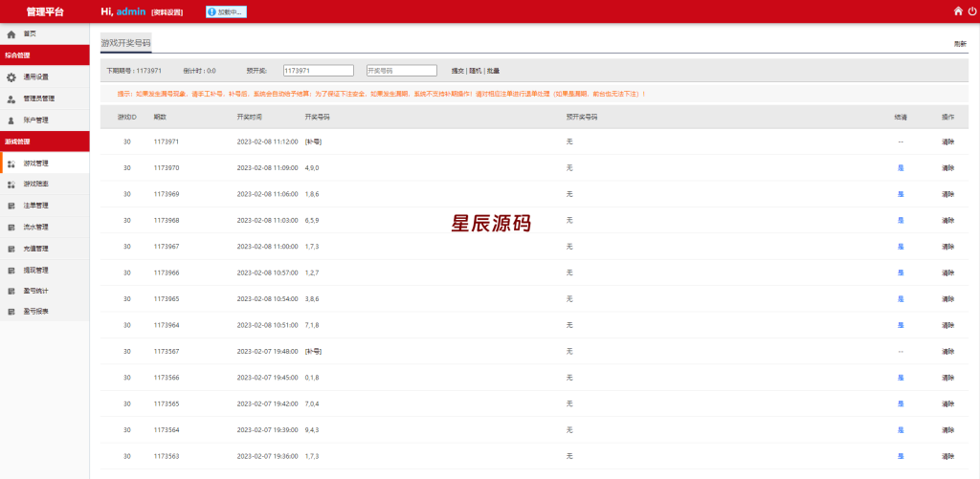Focus the 开奖号码 input field

tap(401, 71)
